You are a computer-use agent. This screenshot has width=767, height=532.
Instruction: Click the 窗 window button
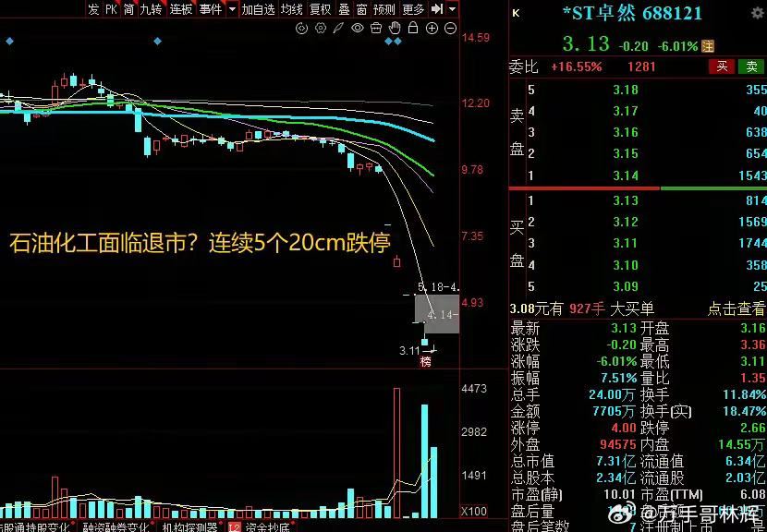click(x=361, y=9)
